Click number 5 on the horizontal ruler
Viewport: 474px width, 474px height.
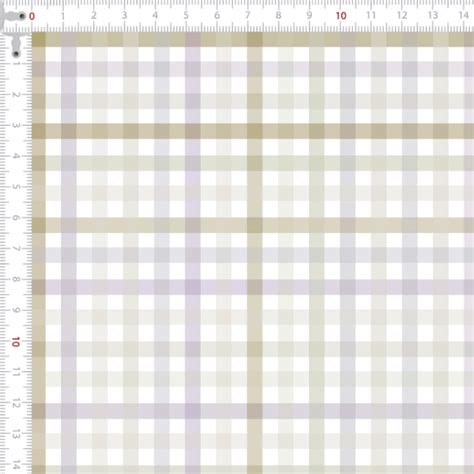pos(186,15)
